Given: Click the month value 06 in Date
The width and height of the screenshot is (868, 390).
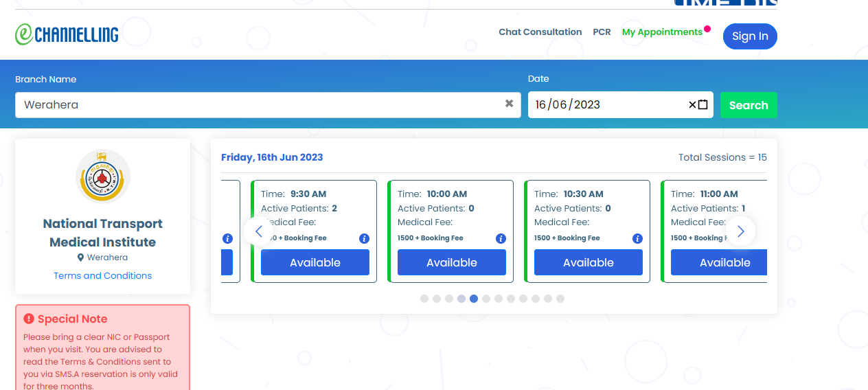Looking at the screenshot, I should [560, 105].
